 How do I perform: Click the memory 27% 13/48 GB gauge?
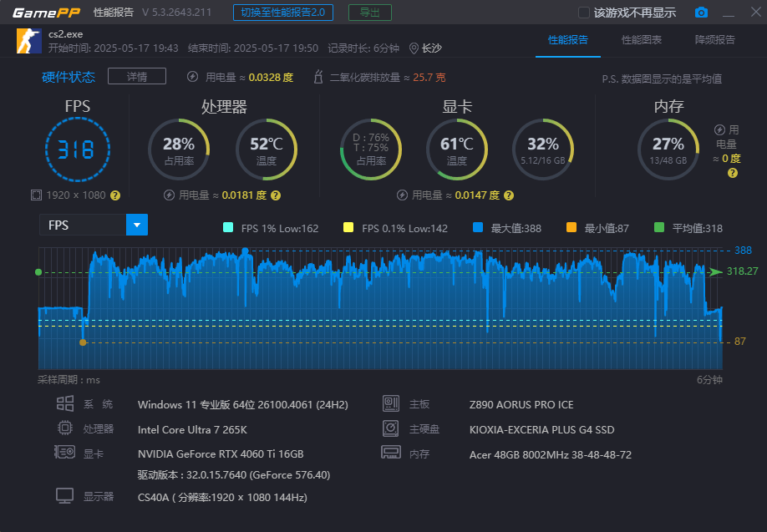(x=668, y=149)
